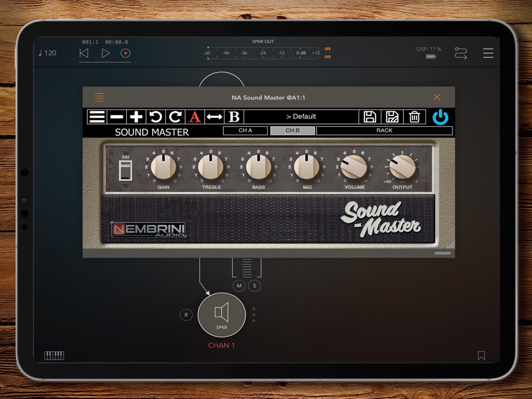Mute the channel with M button
Screen dimensions: 532x399
(239, 286)
